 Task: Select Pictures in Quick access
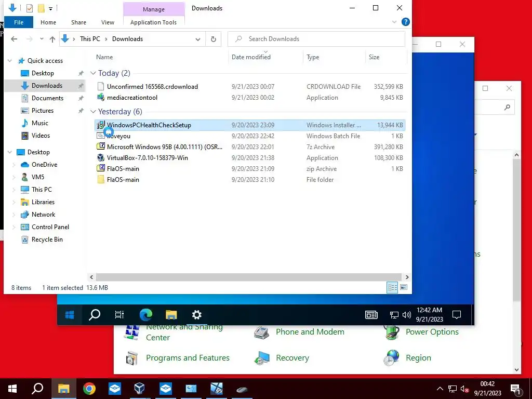point(43,111)
